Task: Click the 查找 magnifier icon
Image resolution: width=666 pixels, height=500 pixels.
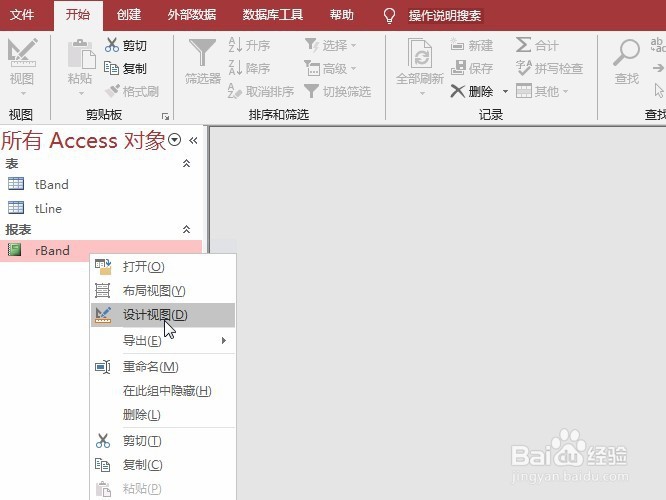Action: click(x=626, y=53)
